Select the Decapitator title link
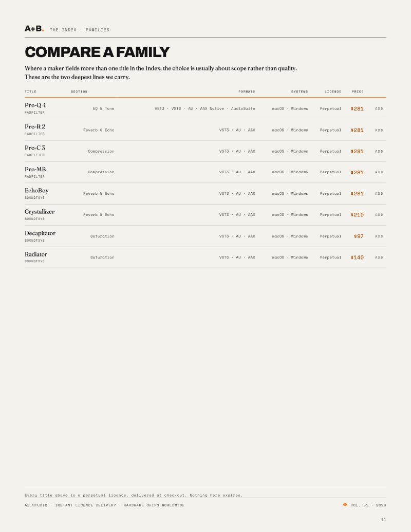 pos(40,233)
